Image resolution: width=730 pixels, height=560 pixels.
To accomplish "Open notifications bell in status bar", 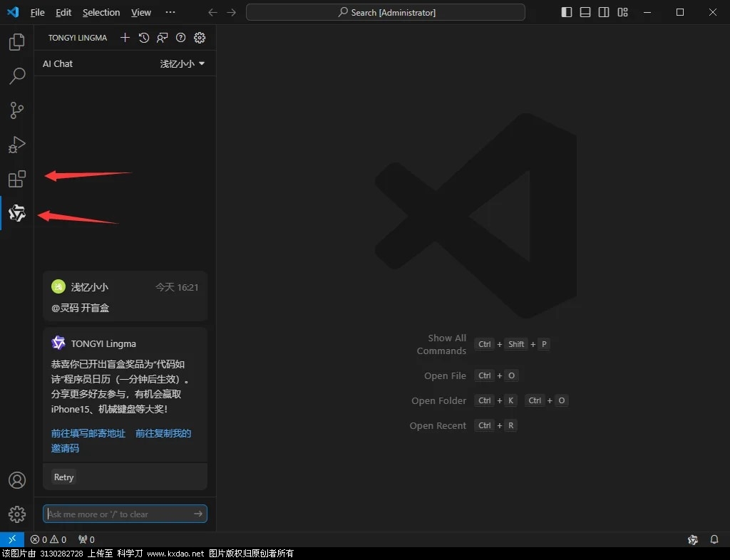I will 714,539.
